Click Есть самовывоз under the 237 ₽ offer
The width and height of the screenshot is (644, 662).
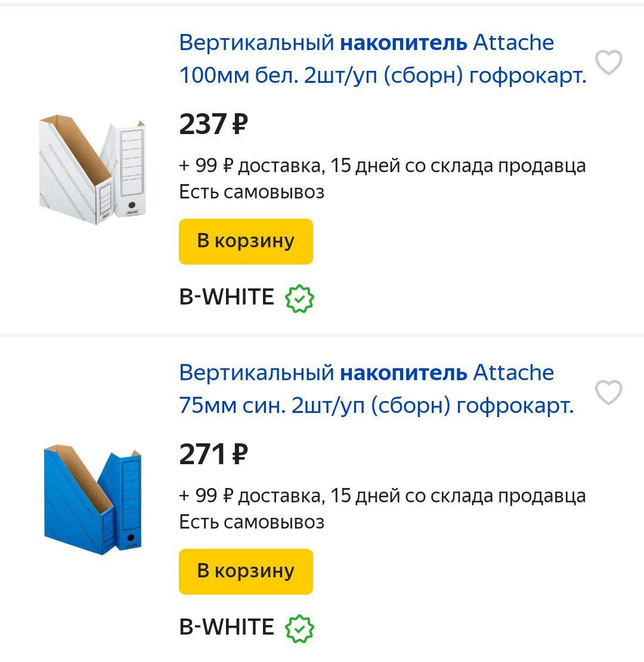[252, 192]
